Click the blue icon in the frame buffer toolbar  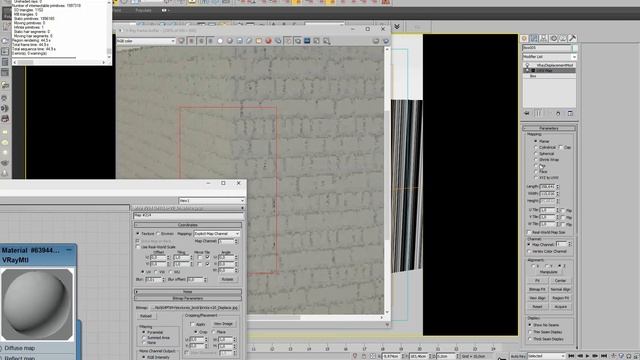coord(307,41)
